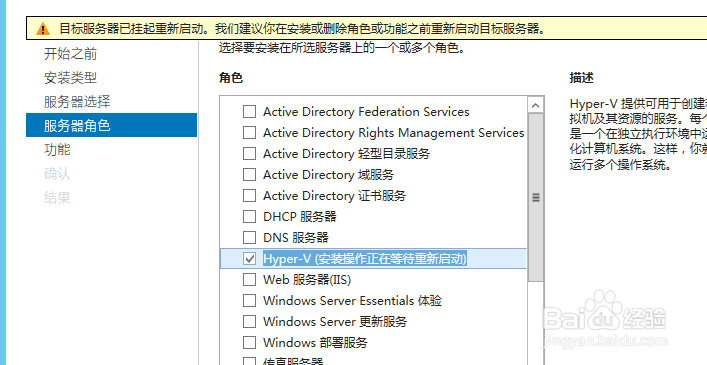Screen dimensions: 707x365
Task: Enable the DHCP 服务器 role
Action: point(249,216)
